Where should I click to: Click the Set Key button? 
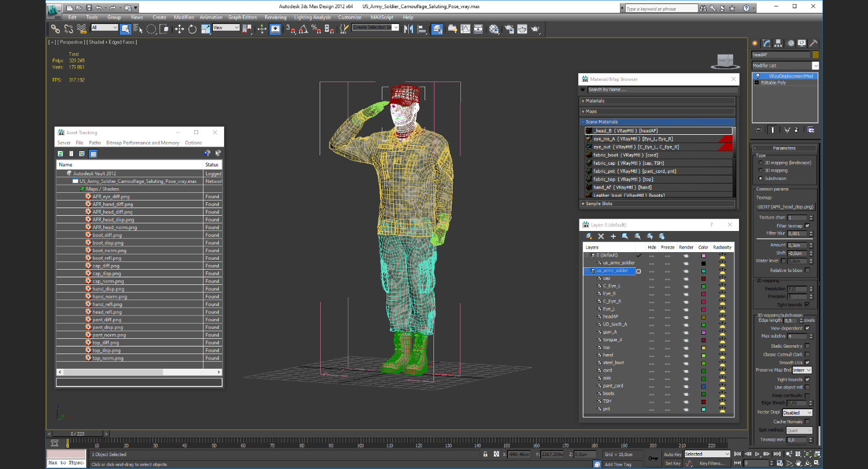coord(673,463)
